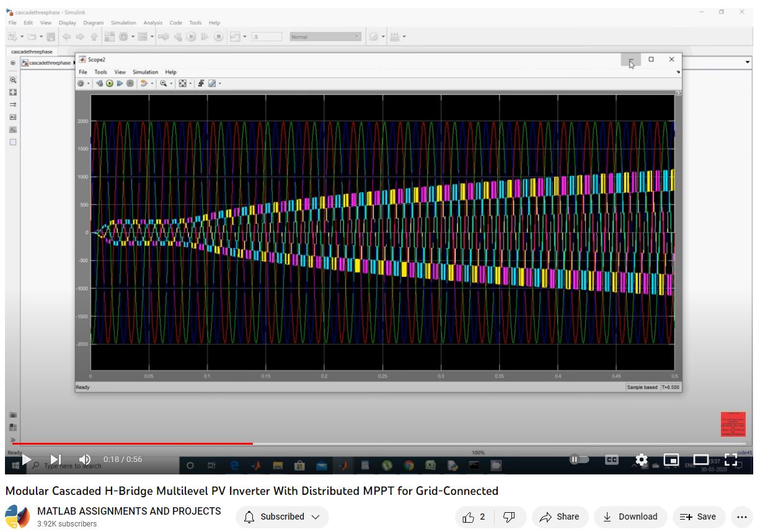Image resolution: width=760 pixels, height=532 pixels.
Task: Click the Scope2 Step Forward icon
Action: 120,84
